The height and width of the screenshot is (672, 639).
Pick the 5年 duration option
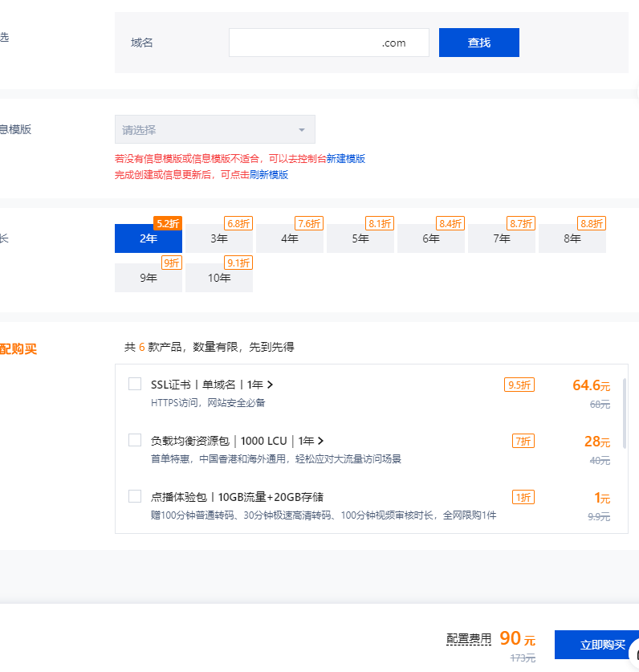pos(360,238)
